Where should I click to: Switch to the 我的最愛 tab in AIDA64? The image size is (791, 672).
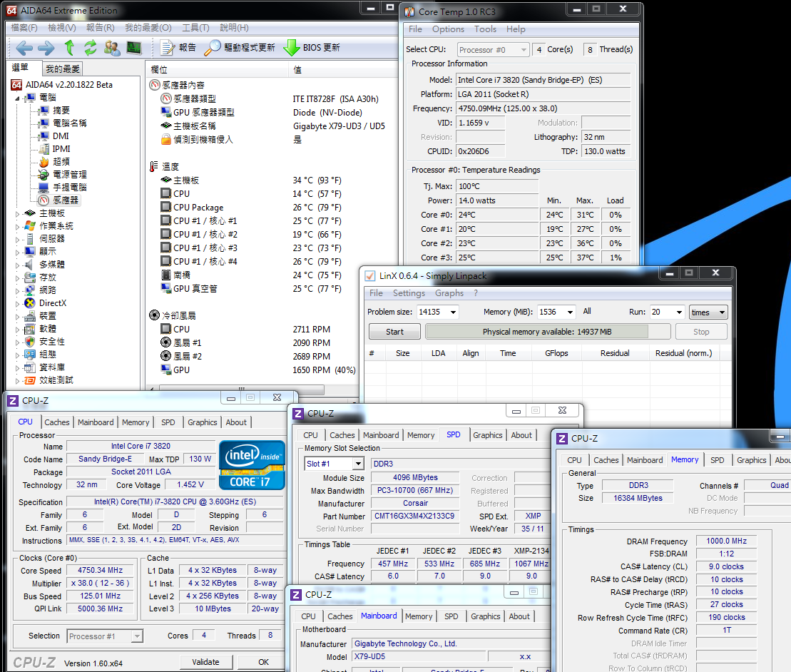click(x=63, y=68)
